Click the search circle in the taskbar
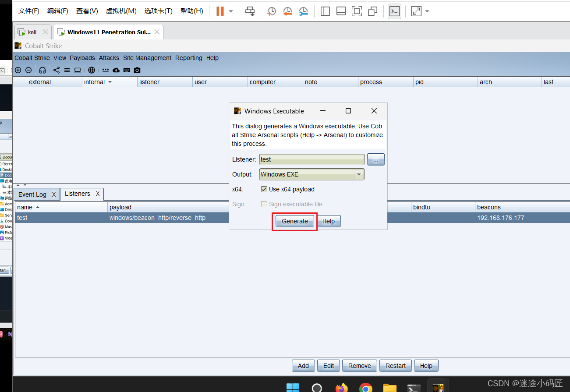This screenshot has width=570, height=392. pos(317,388)
